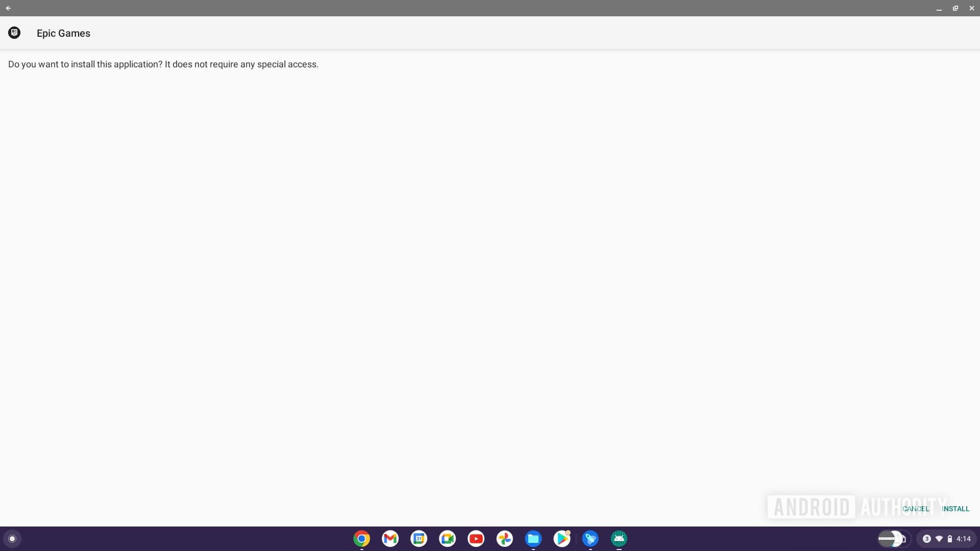This screenshot has height=551, width=980.
Task: Click the Epic Games app icon
Action: coord(14,33)
